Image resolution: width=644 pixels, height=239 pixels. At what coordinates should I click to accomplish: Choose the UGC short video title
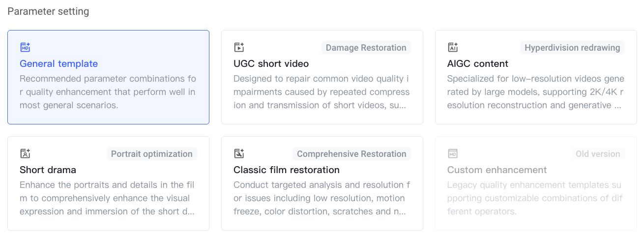271,63
